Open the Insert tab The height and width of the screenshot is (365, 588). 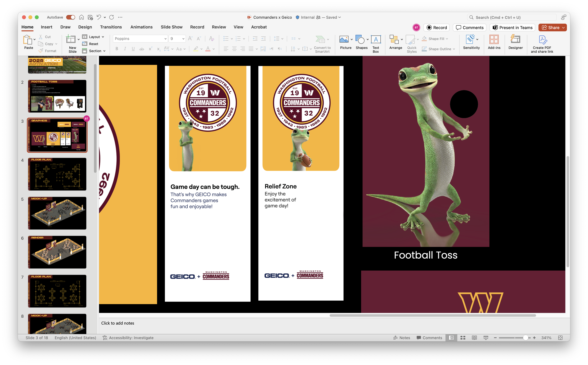[x=47, y=27]
